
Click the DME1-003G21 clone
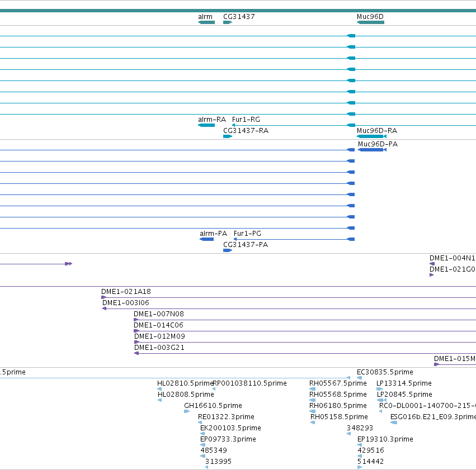click(x=305, y=354)
